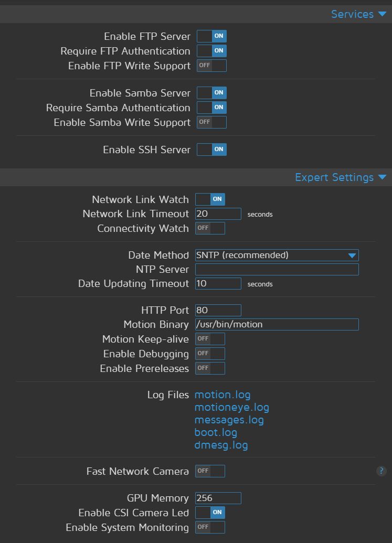Click the NTP Server text field
The image size is (392, 543).
pyautogui.click(x=277, y=270)
